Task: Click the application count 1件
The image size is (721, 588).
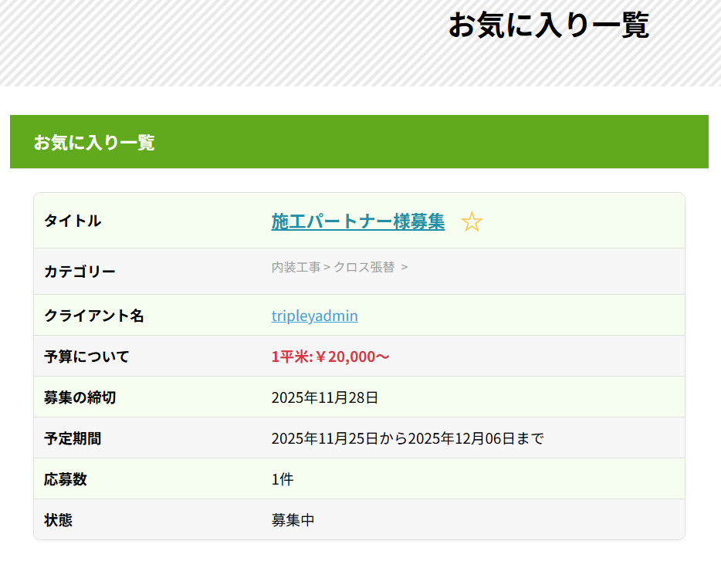Action: coord(283,479)
